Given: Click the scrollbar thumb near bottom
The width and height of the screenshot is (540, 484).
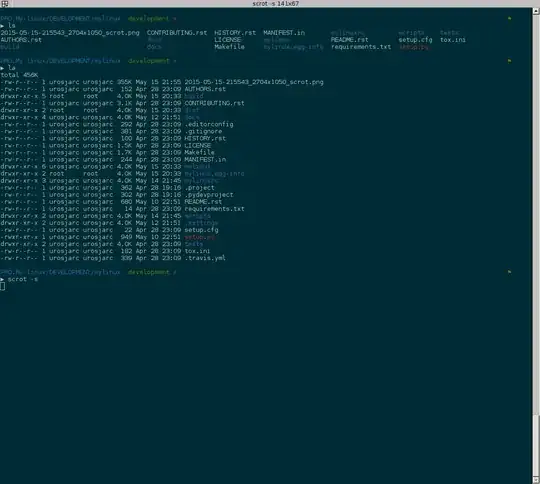Looking at the screenshot, I should tap(536, 446).
